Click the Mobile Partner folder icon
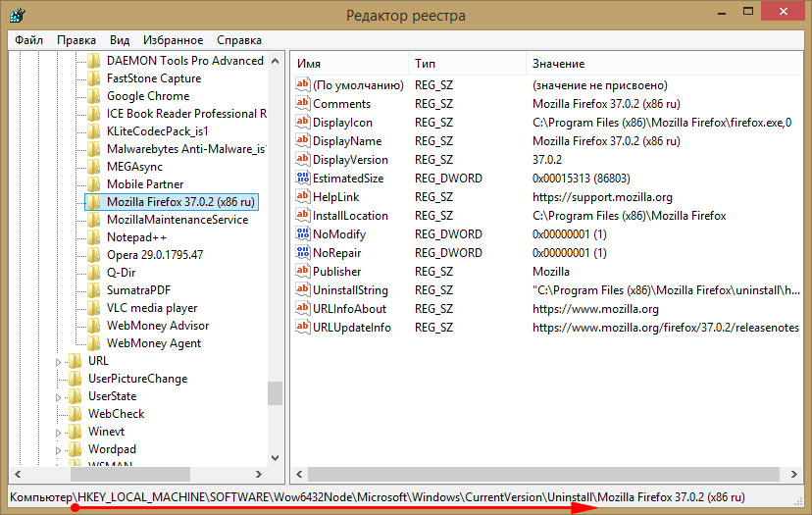 94,184
